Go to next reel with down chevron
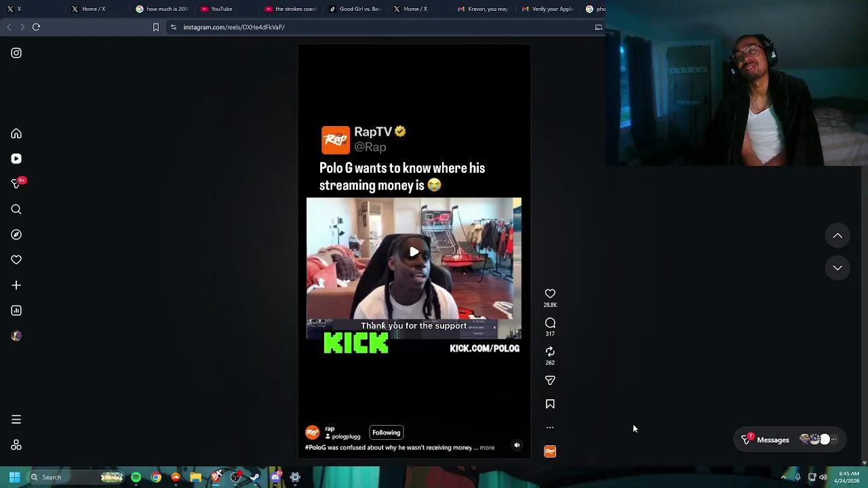 point(837,268)
